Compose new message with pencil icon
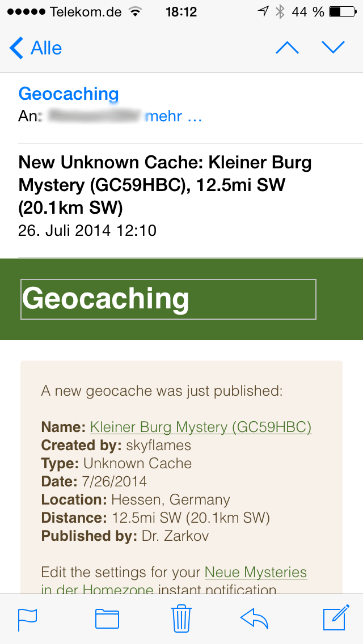Viewport: 363px width, 644px height. tap(336, 617)
